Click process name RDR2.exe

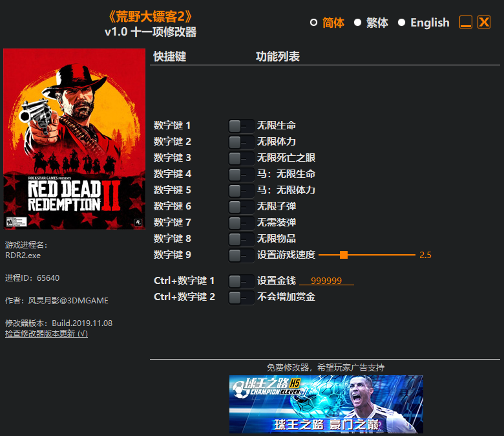pos(23,256)
